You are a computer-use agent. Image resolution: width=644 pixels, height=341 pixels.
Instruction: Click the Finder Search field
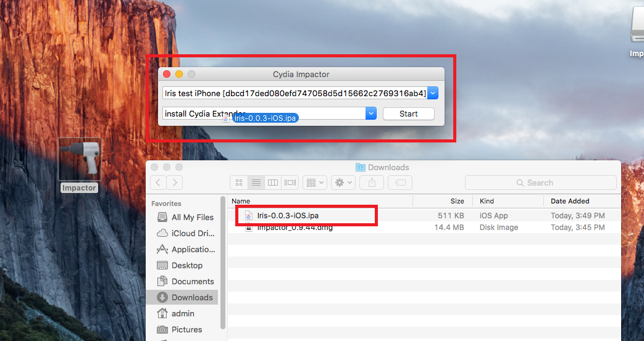pos(540,183)
